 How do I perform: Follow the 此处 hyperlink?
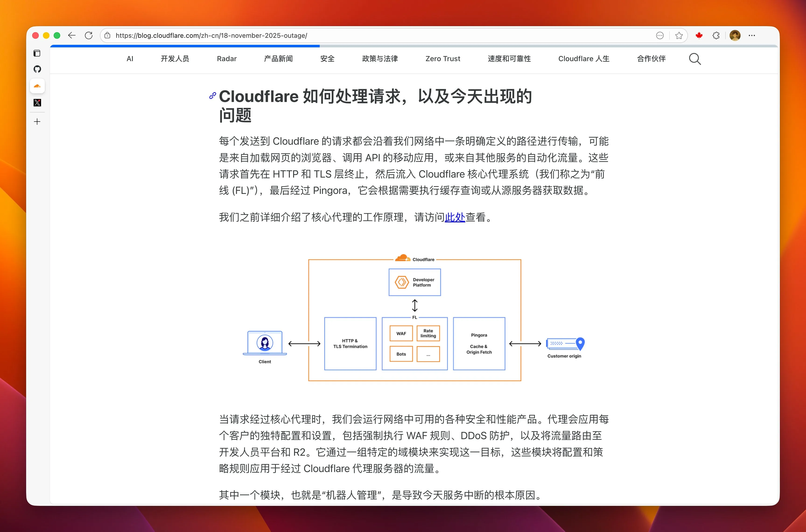(455, 217)
